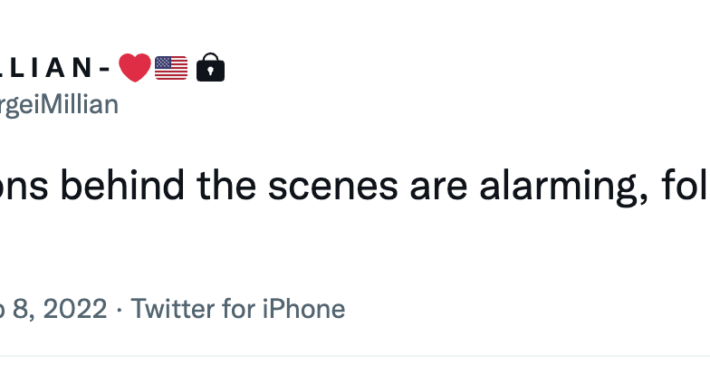
Task: Click the word are in the tweet text
Action: [438, 187]
